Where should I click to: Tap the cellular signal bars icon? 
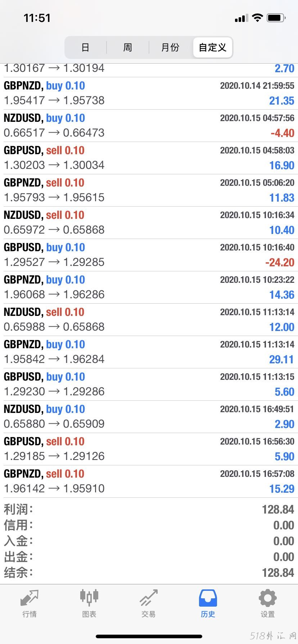click(241, 18)
